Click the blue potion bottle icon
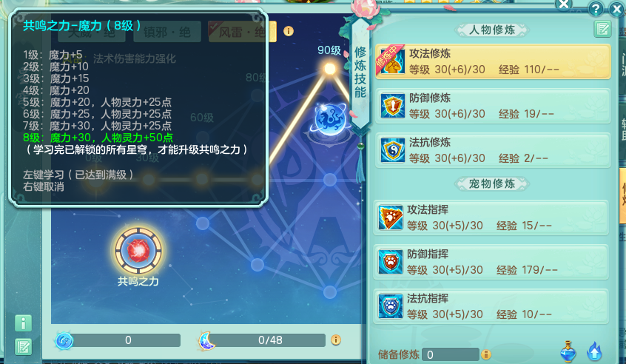The width and height of the screenshot is (626, 364). [568, 351]
